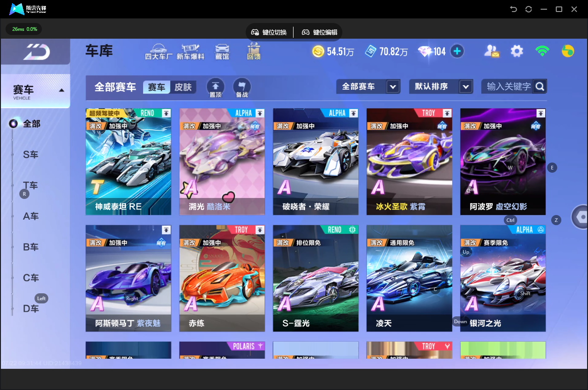588x390 pixels.
Task: Click the 置顶 pin-to-top icon
Action: tap(215, 87)
